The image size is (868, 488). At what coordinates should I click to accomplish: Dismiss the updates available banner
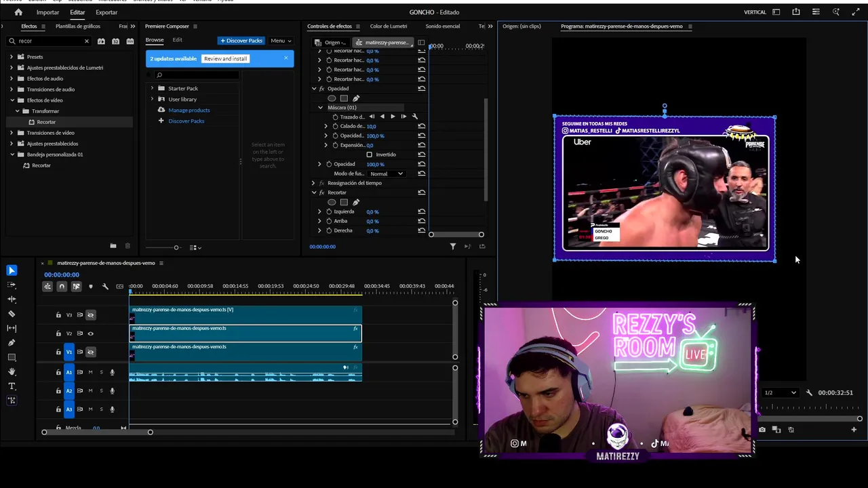(x=285, y=58)
